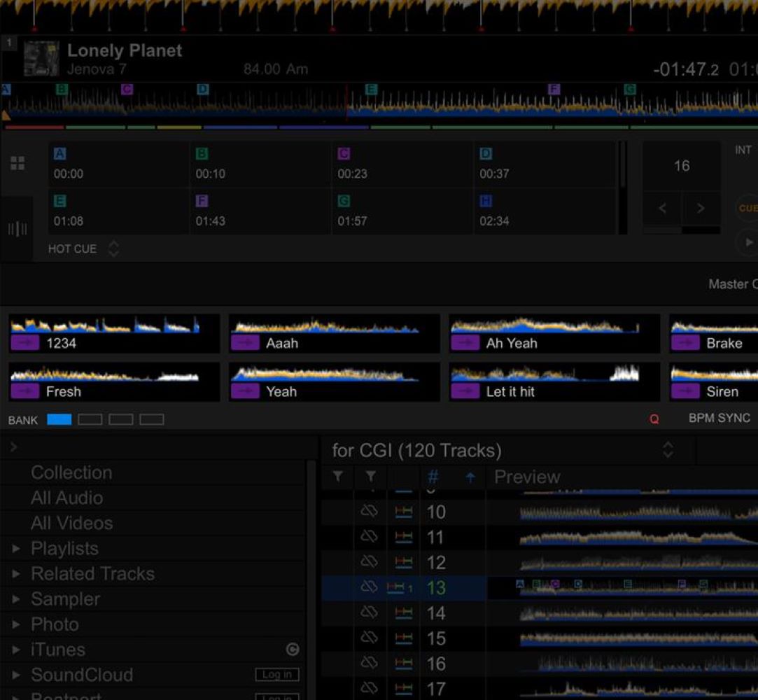Open the HOT CUE mode selector chevron
The height and width of the screenshot is (700, 758).
(x=113, y=248)
